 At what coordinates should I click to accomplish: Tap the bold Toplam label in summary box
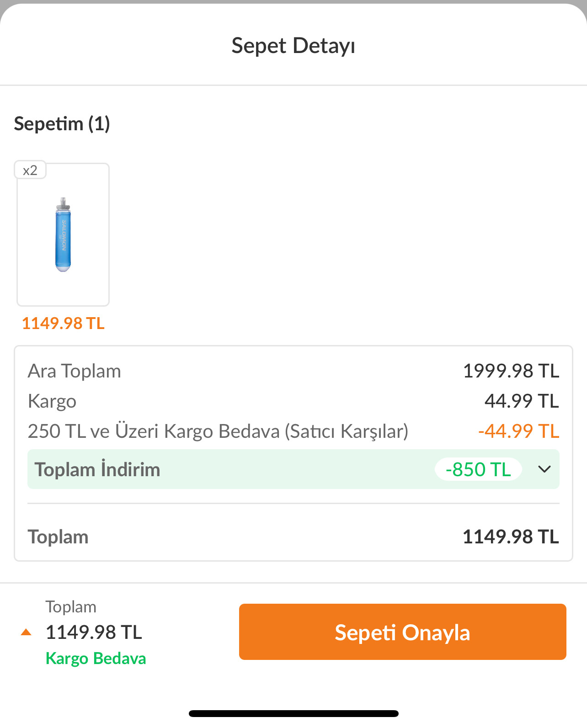pos(58,537)
